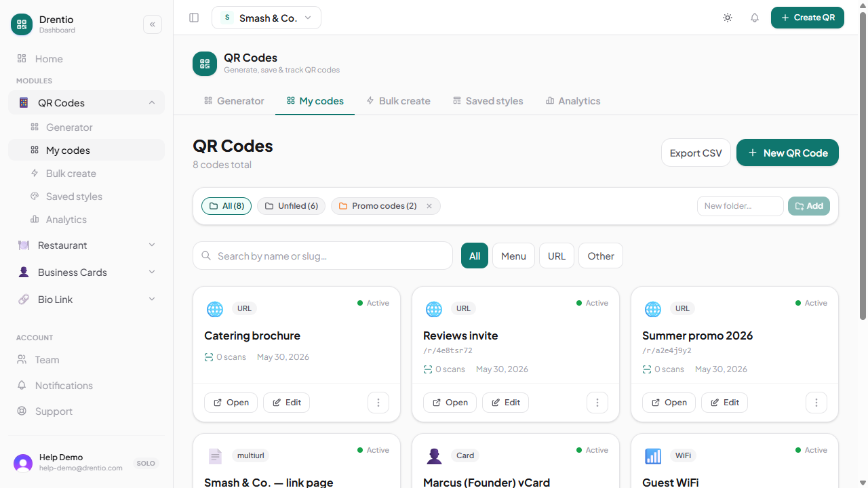Click the /r/4e8tsr72 slug text
This screenshot has height=488, width=868.
(448, 351)
